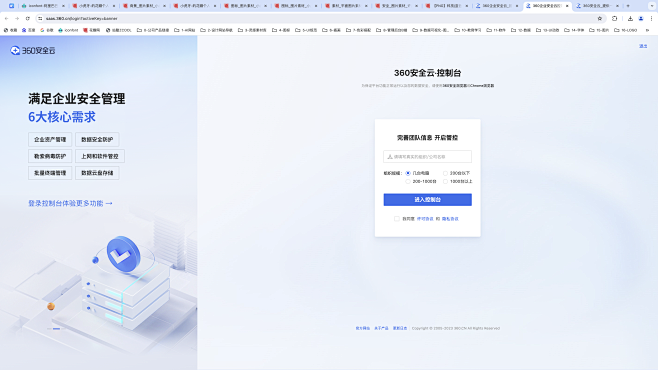Click the 360安全云·控制台 heading
This screenshot has width=658, height=370.
click(427, 73)
